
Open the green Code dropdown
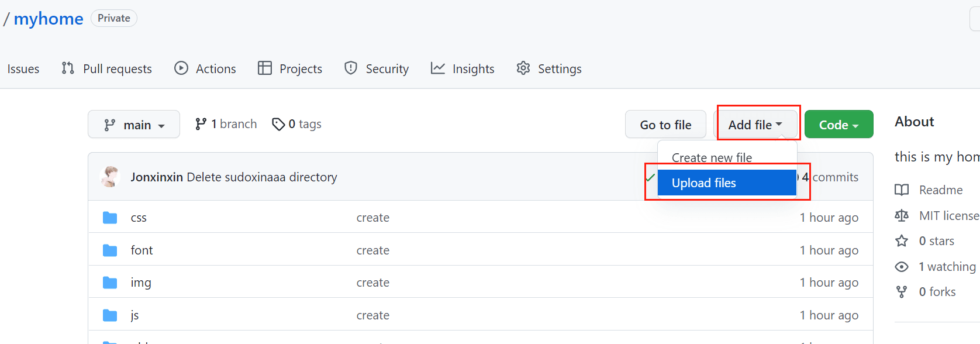838,125
